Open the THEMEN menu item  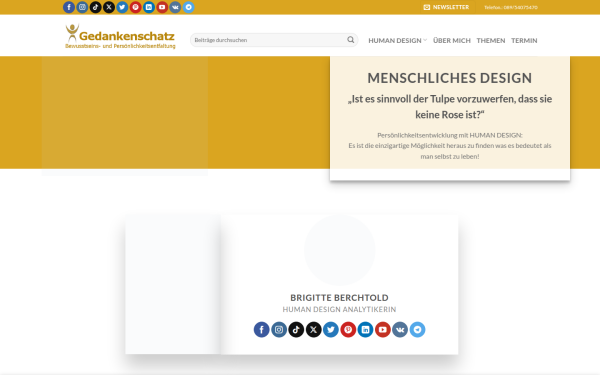pyautogui.click(x=491, y=41)
